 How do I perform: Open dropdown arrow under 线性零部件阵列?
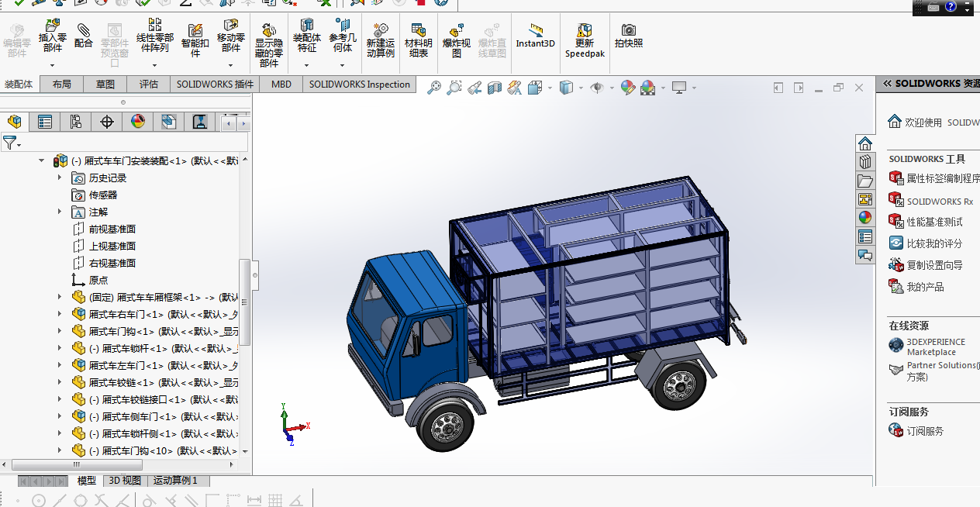pyautogui.click(x=155, y=66)
